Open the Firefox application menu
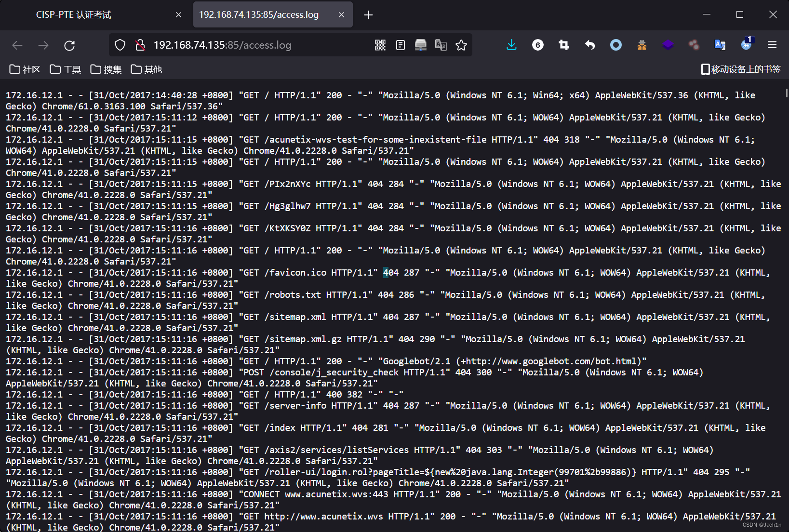The image size is (789, 532). (772, 45)
